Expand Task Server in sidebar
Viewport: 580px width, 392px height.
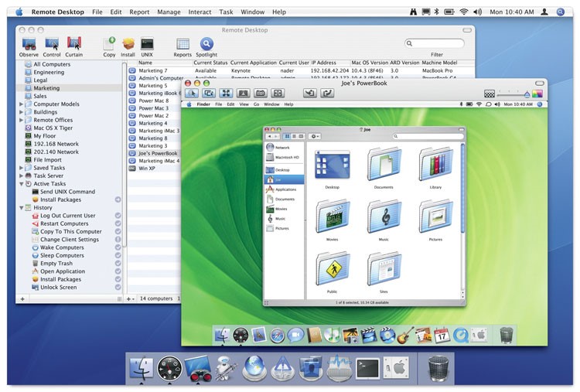click(x=21, y=176)
